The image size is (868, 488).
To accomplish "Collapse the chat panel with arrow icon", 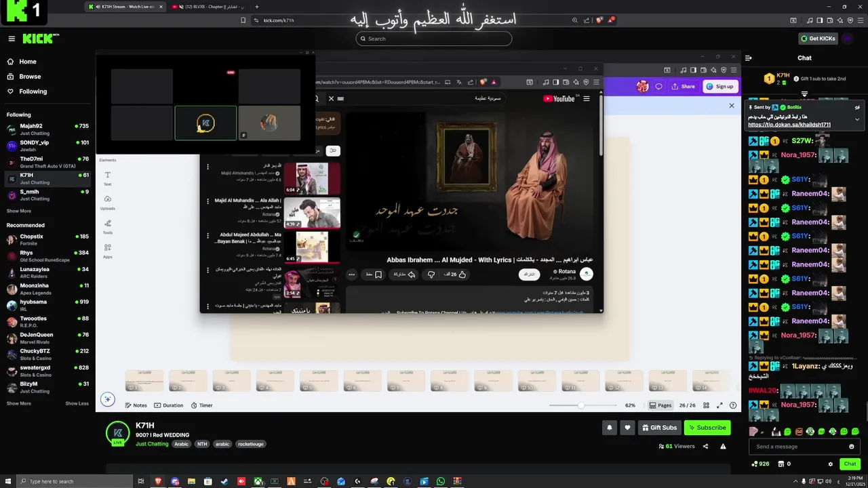I will pyautogui.click(x=749, y=58).
